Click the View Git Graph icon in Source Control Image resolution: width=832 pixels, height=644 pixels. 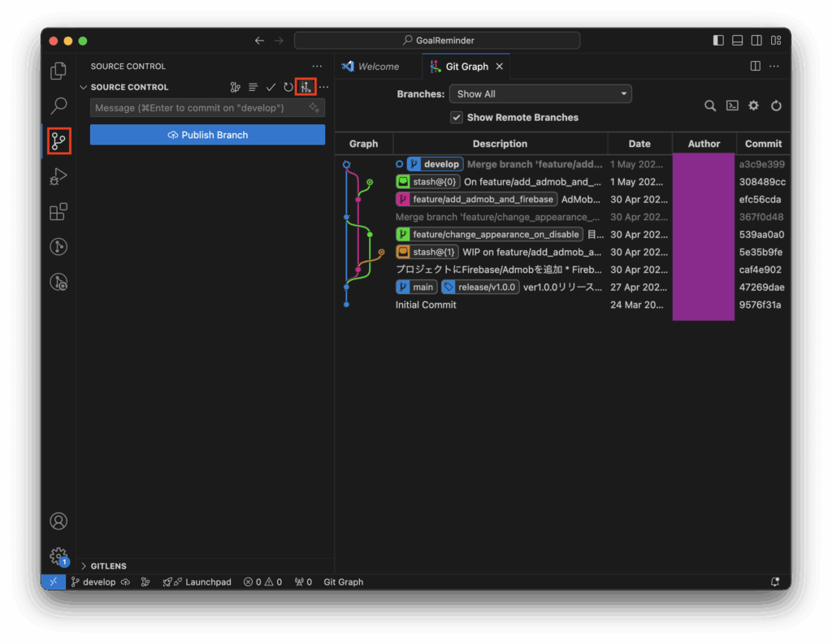[305, 87]
